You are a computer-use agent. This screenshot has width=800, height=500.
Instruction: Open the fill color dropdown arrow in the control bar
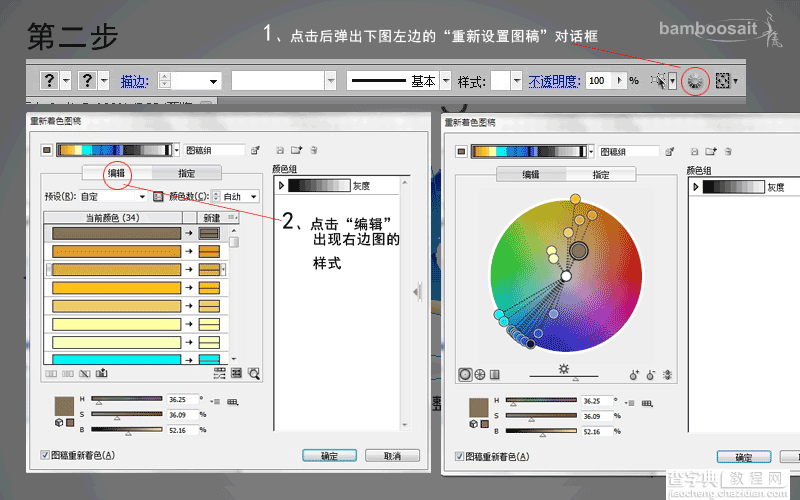coord(66,81)
